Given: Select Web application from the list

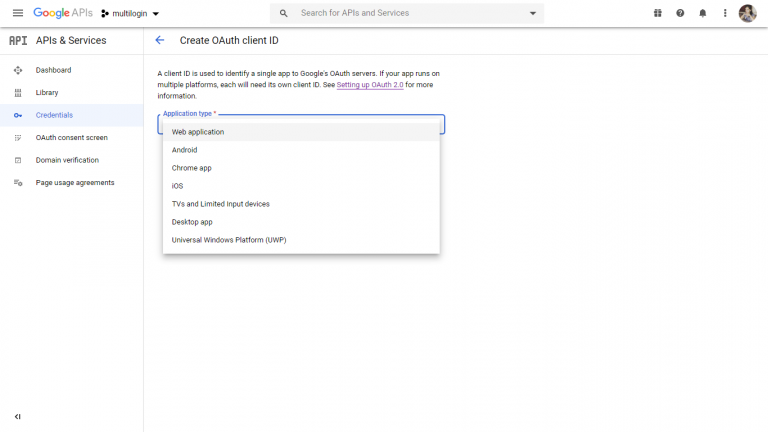Looking at the screenshot, I should [301, 132].
